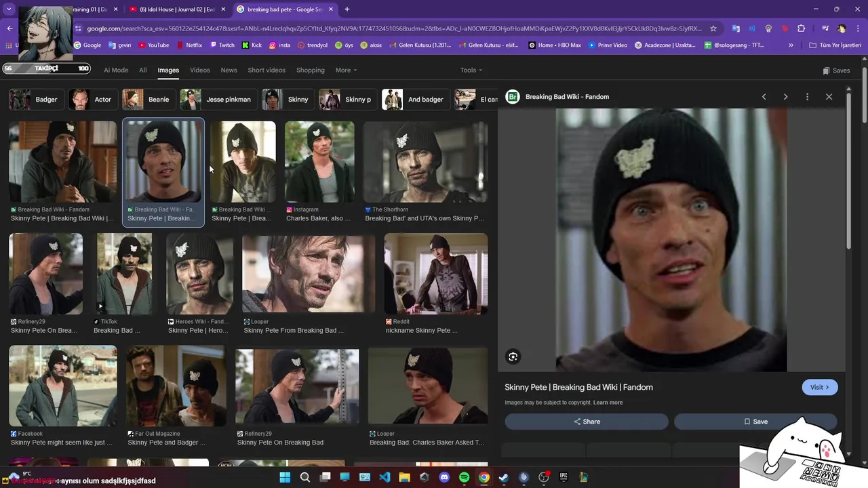868x488 pixels.
Task: Open the Facebook Skinny Pete might seem like result
Action: [x=62, y=396]
